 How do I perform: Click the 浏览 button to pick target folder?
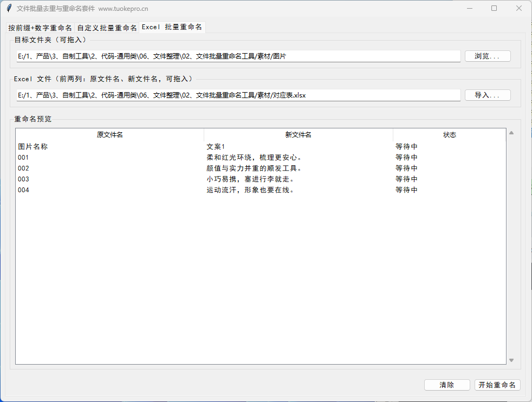pos(486,56)
